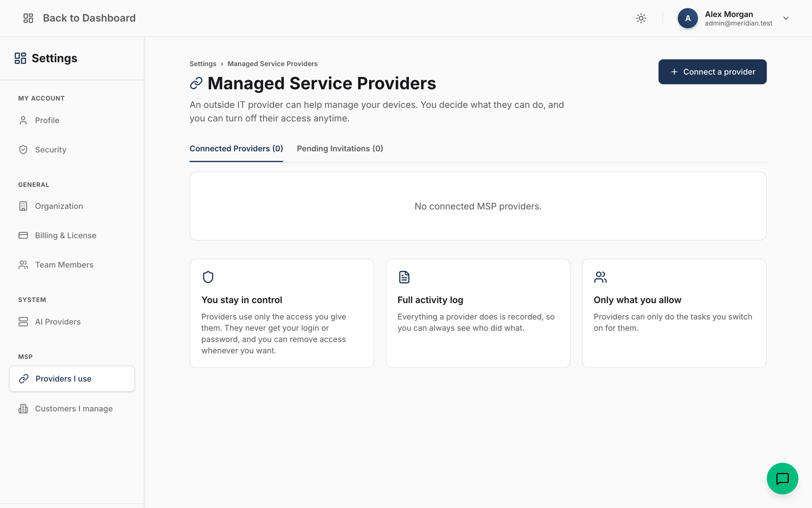Click the Customers I manage building icon
The image size is (812, 508).
click(23, 409)
